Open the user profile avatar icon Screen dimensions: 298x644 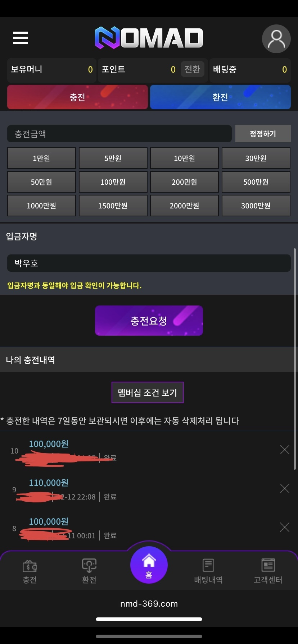tap(276, 39)
